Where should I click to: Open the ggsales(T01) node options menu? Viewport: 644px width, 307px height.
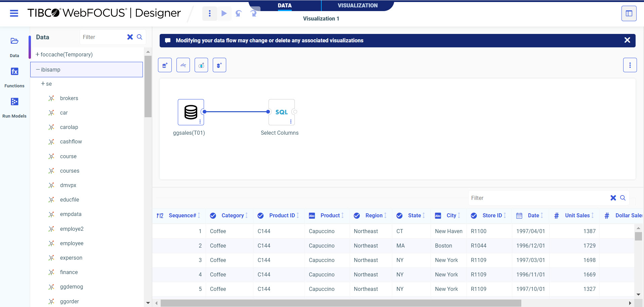(200, 122)
